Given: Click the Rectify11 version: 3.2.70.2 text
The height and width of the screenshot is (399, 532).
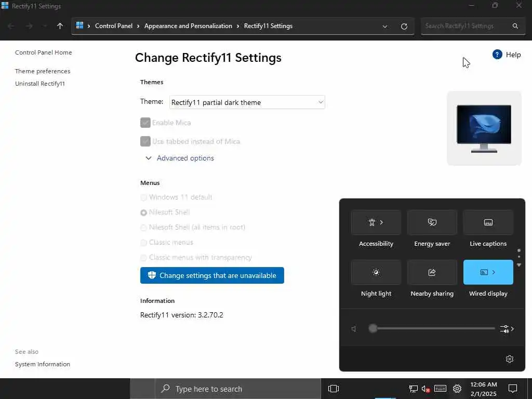Looking at the screenshot, I should click(x=181, y=315).
